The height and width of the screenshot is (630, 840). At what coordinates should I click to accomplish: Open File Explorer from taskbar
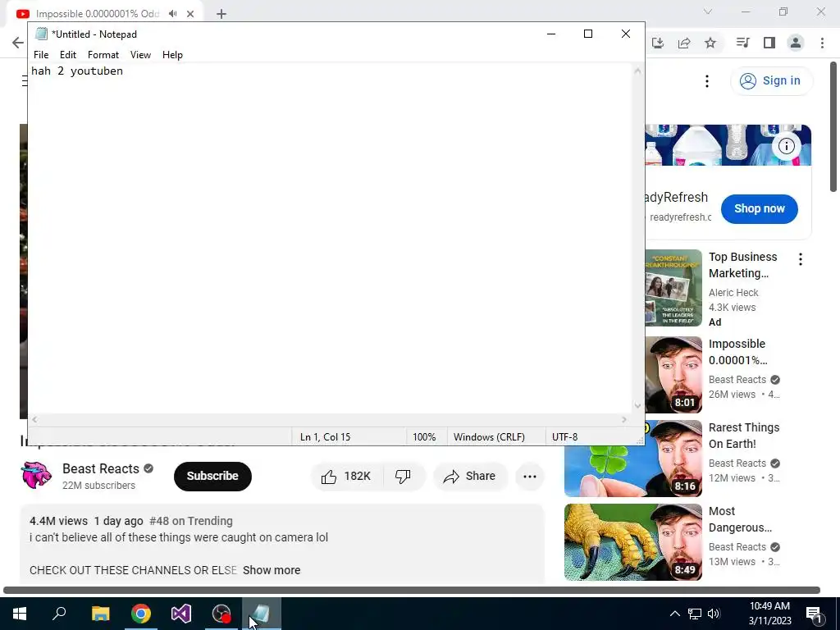(101, 614)
